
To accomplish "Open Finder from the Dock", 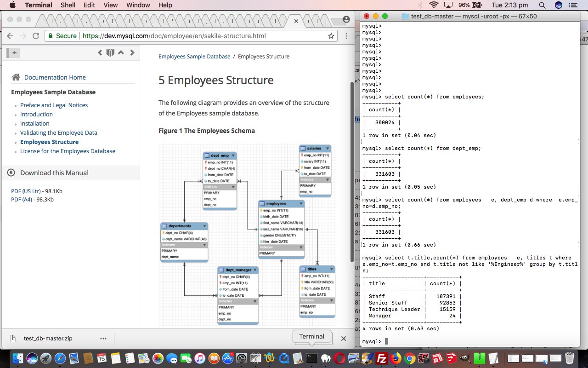I will point(18,358).
